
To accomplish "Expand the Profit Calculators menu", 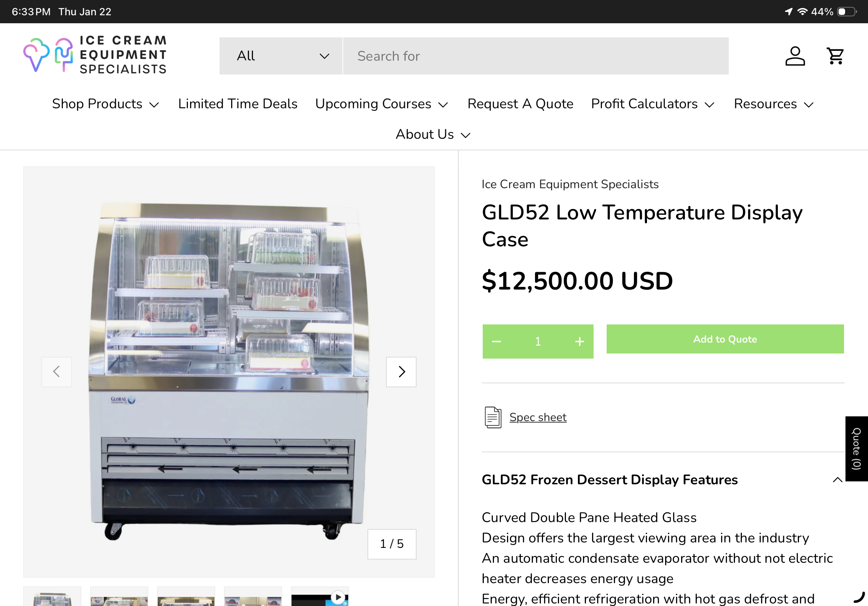I will click(x=653, y=104).
